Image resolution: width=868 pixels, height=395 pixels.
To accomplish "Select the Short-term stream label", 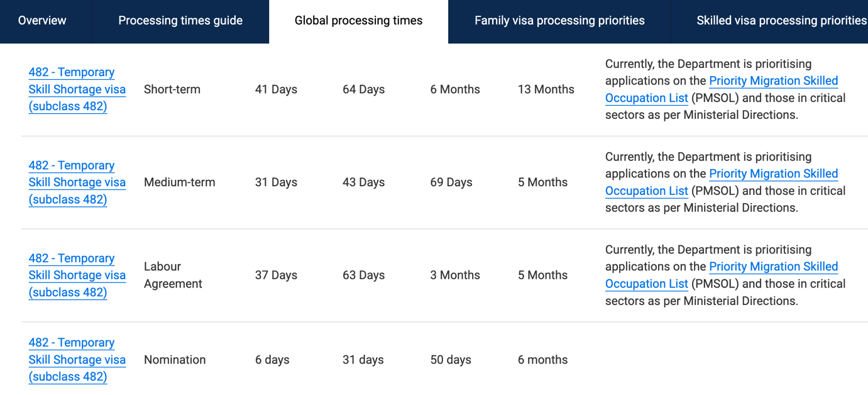I will (x=172, y=89).
